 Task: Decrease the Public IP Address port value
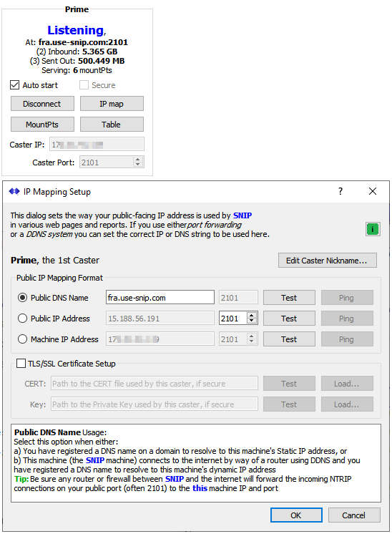click(252, 321)
